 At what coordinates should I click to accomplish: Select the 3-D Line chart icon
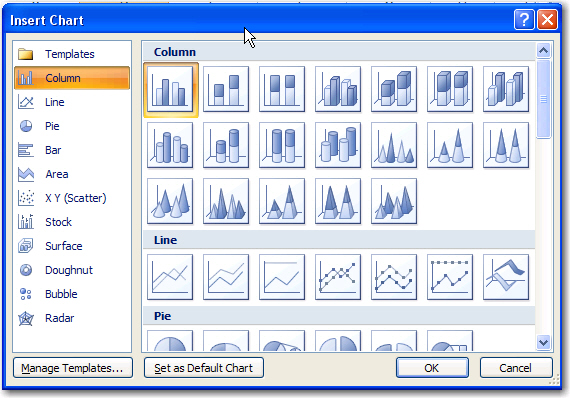tap(506, 277)
